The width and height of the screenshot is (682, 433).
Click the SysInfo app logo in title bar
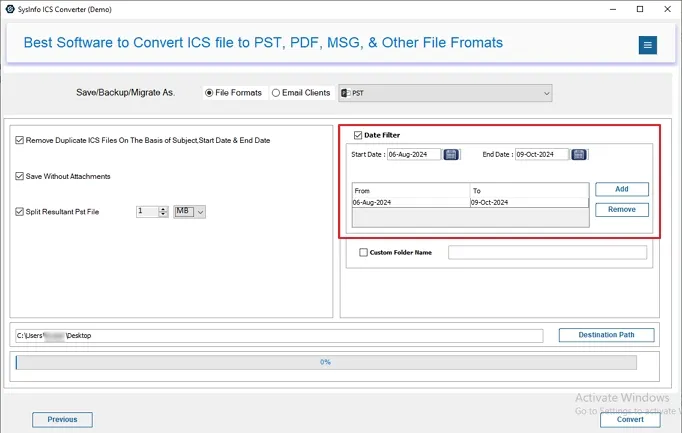[x=10, y=9]
